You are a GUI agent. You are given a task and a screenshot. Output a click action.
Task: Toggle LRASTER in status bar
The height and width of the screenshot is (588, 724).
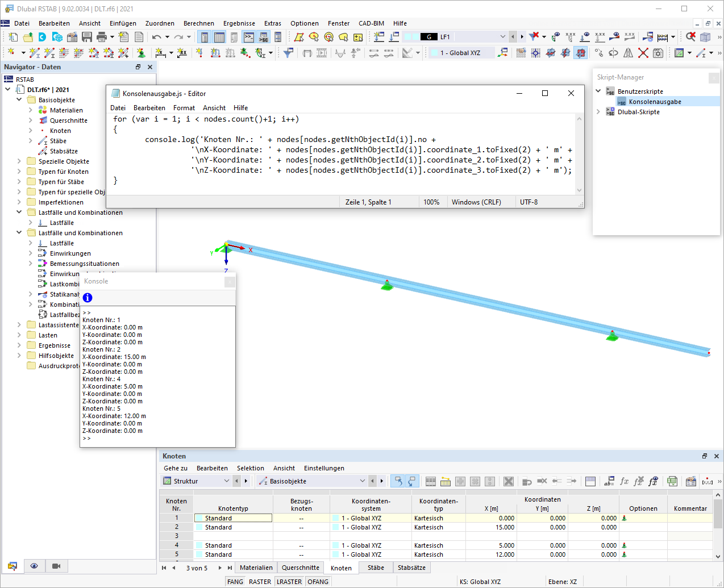(289, 582)
